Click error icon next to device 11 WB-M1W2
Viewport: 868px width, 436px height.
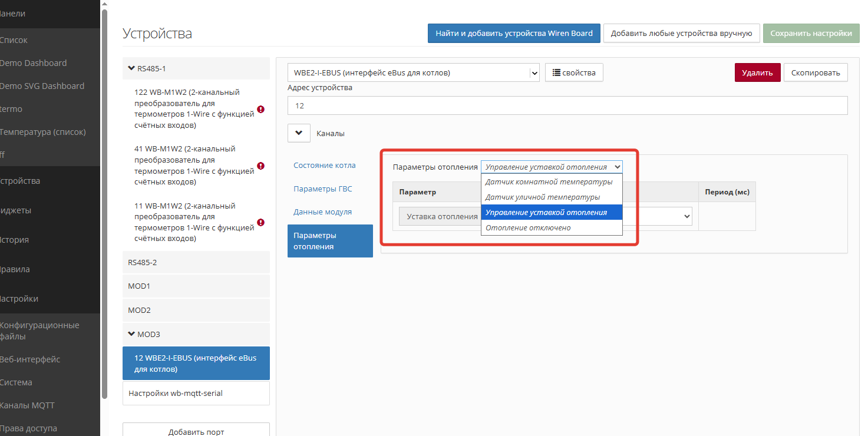tap(260, 223)
